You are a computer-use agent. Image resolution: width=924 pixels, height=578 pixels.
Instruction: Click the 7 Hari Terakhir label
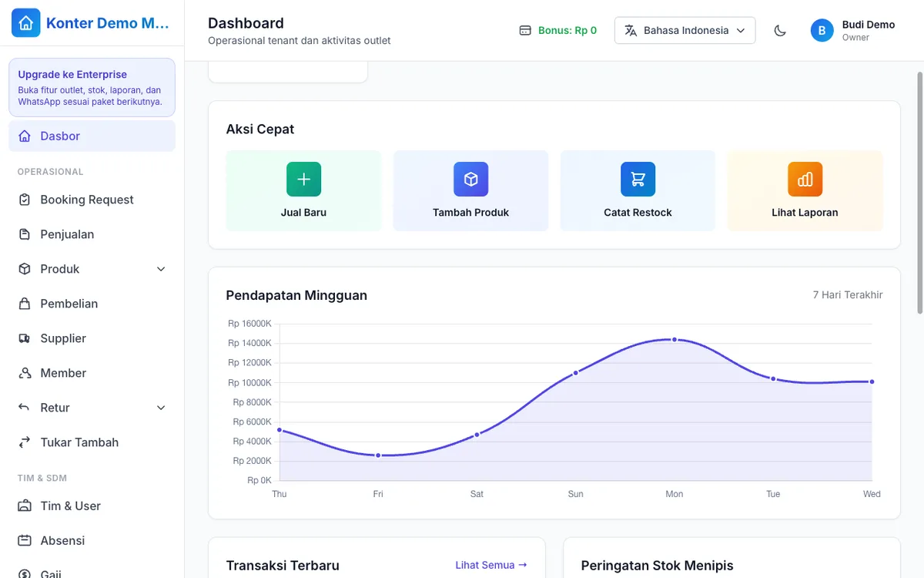[x=848, y=295]
